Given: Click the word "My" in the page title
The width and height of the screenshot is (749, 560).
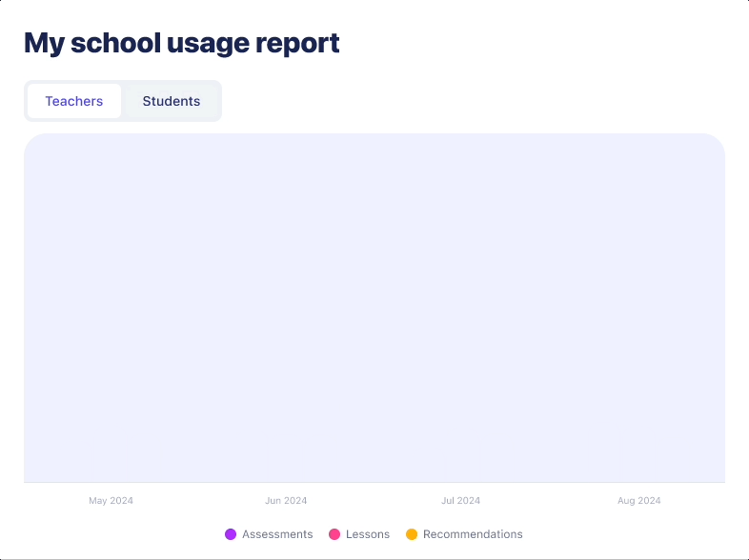Looking at the screenshot, I should point(44,43).
